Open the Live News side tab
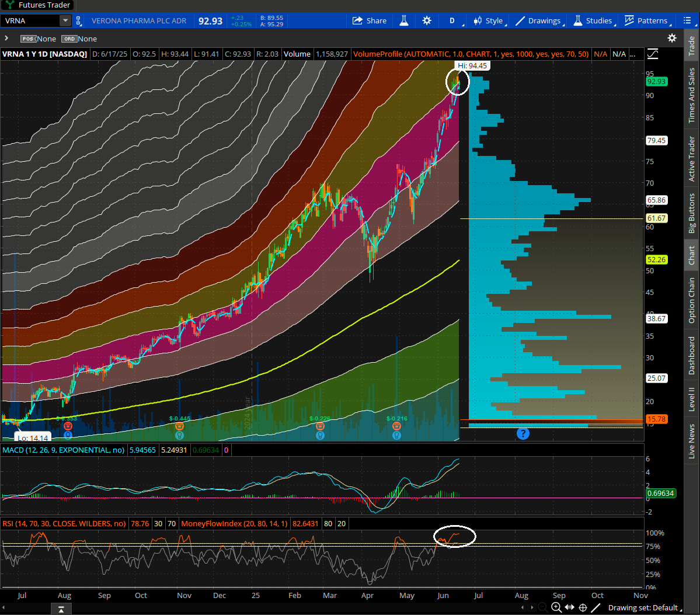The image size is (700, 615). [x=691, y=441]
